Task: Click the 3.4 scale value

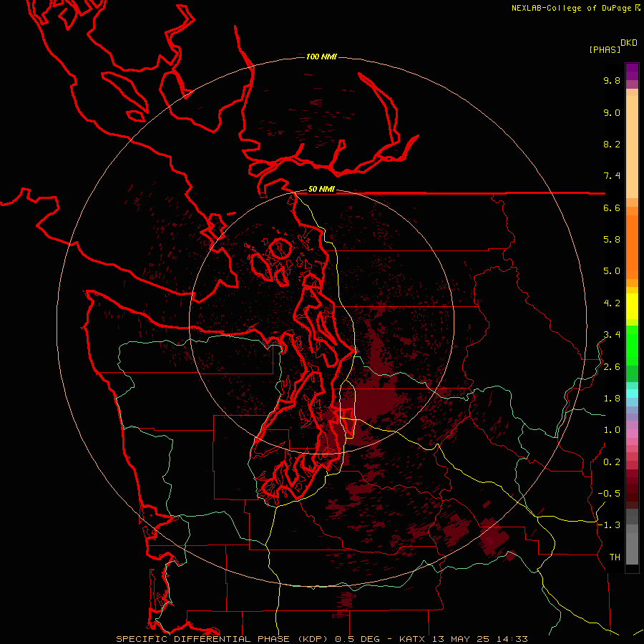Action: tap(612, 335)
